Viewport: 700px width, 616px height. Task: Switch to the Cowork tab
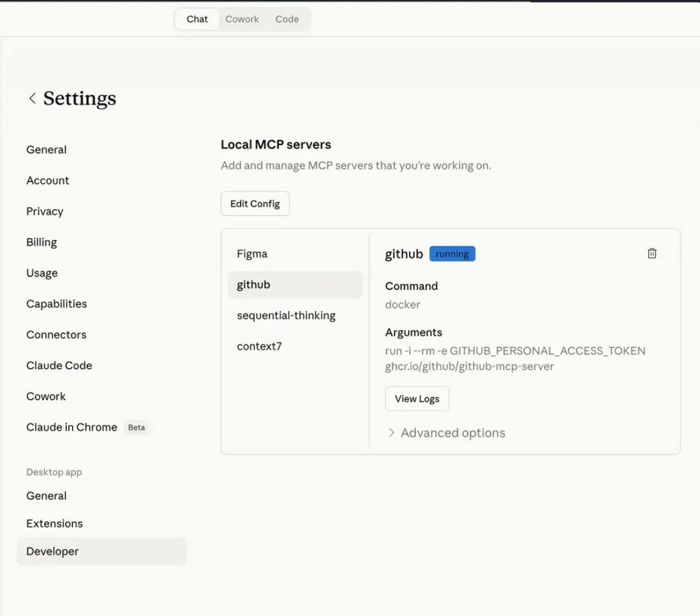[x=242, y=19]
